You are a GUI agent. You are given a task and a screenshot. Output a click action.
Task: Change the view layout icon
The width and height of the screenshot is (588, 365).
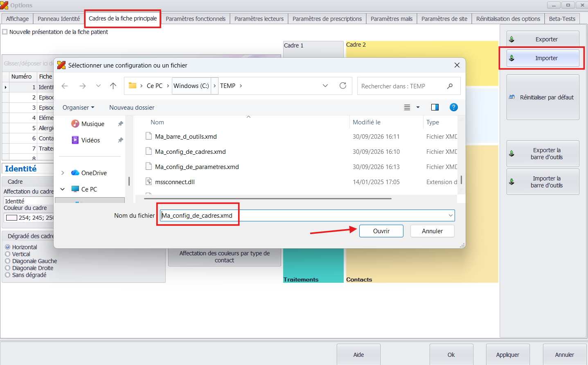[x=407, y=107]
